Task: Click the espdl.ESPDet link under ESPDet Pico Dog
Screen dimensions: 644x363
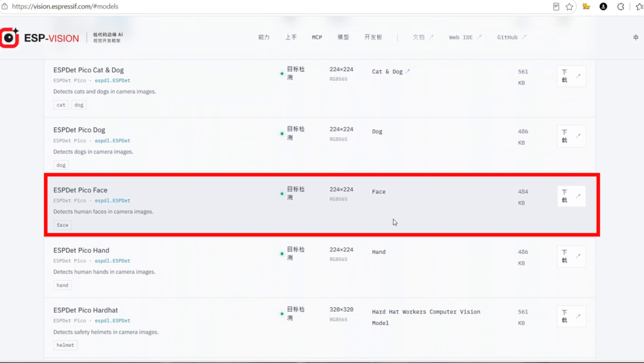Action: (x=112, y=140)
